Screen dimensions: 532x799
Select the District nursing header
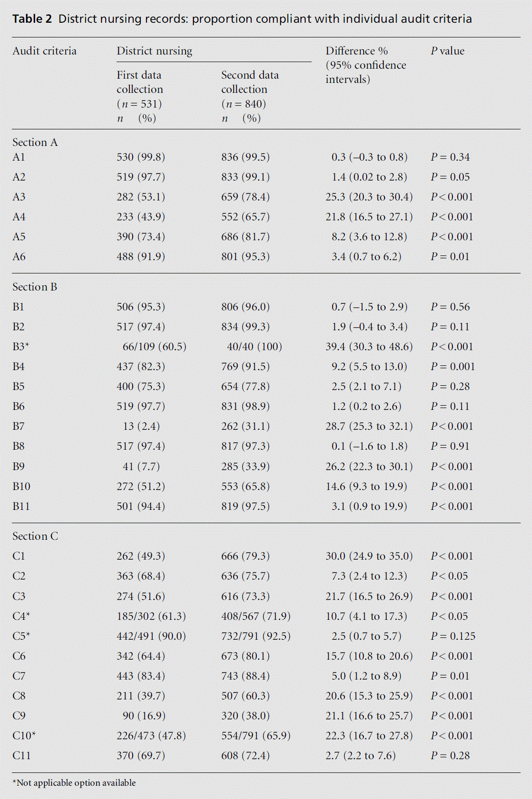click(154, 51)
